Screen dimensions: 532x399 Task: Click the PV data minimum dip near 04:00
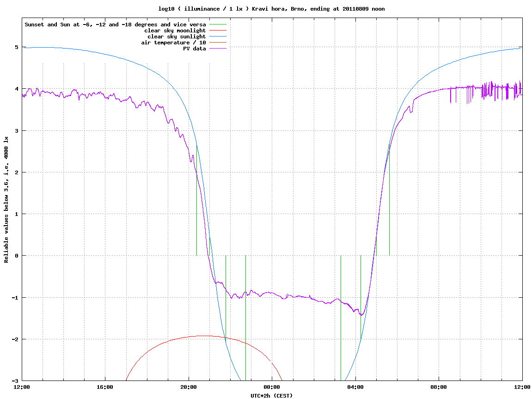coord(361,315)
